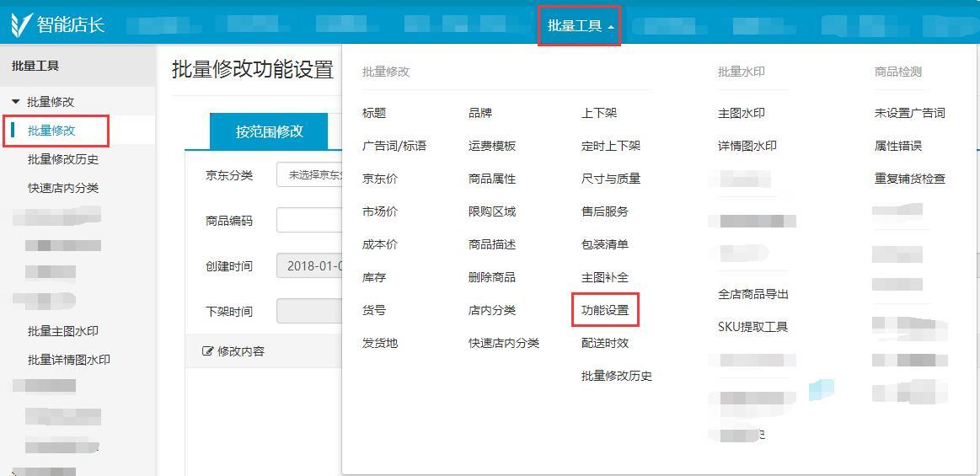The height and width of the screenshot is (476, 980).
Task: Choose 配送时效 menu entry
Action: [x=605, y=343]
